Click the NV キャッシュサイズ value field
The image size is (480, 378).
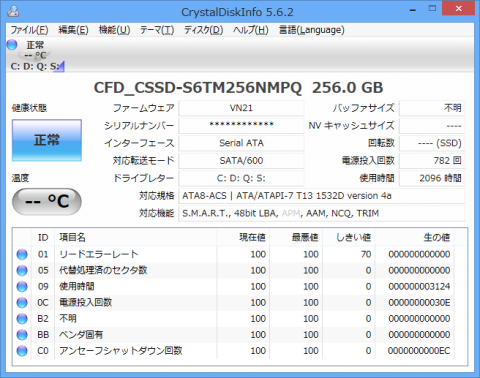(432, 125)
